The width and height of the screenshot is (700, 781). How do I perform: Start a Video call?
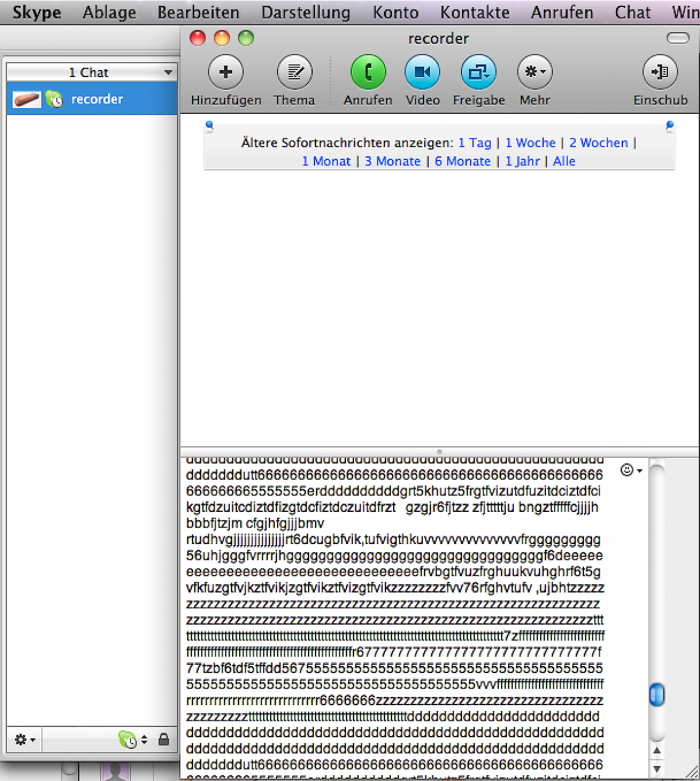422,72
